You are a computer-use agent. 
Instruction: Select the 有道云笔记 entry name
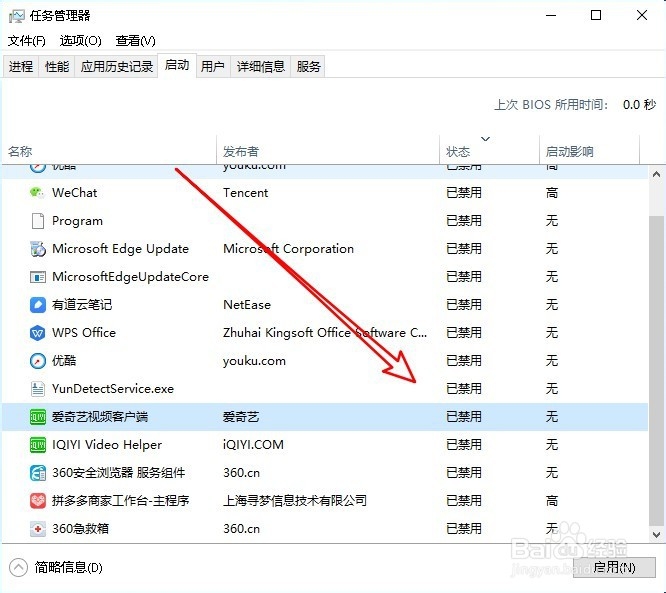tap(82, 305)
